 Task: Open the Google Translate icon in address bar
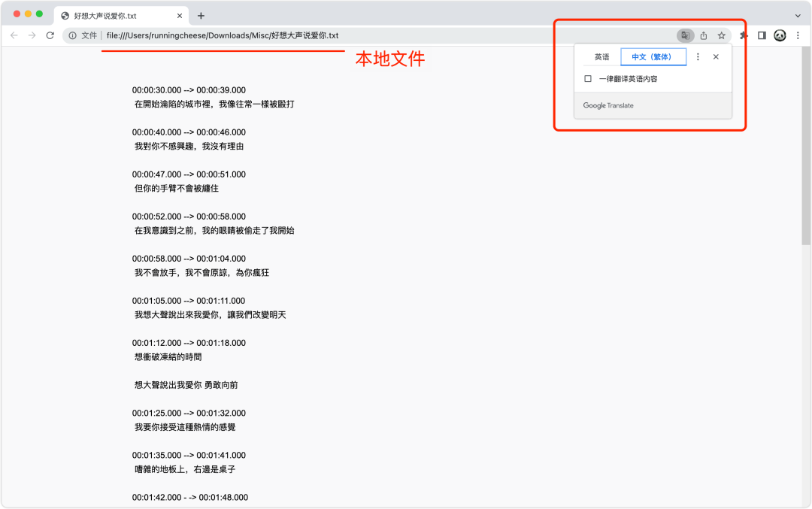[x=685, y=35]
